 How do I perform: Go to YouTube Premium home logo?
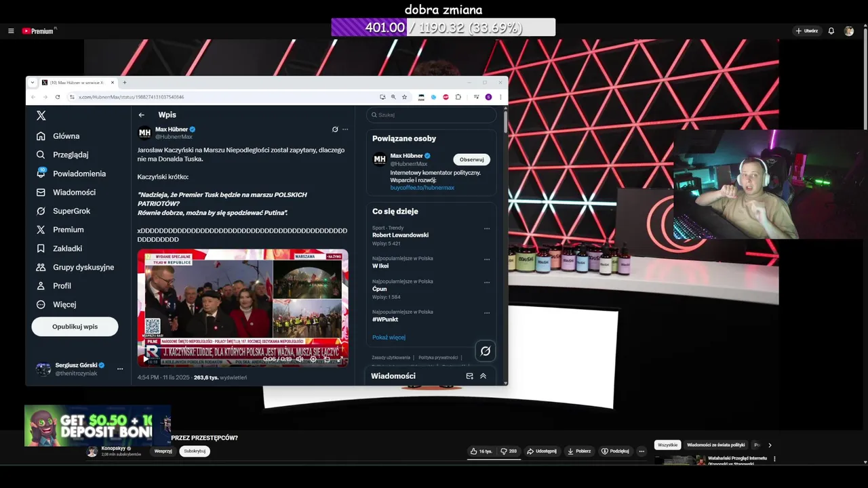point(39,31)
